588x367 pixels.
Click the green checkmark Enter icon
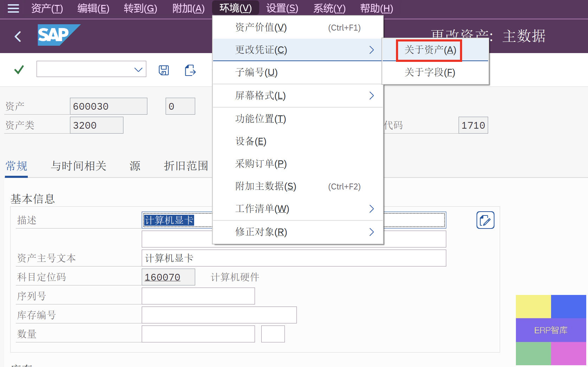point(19,70)
